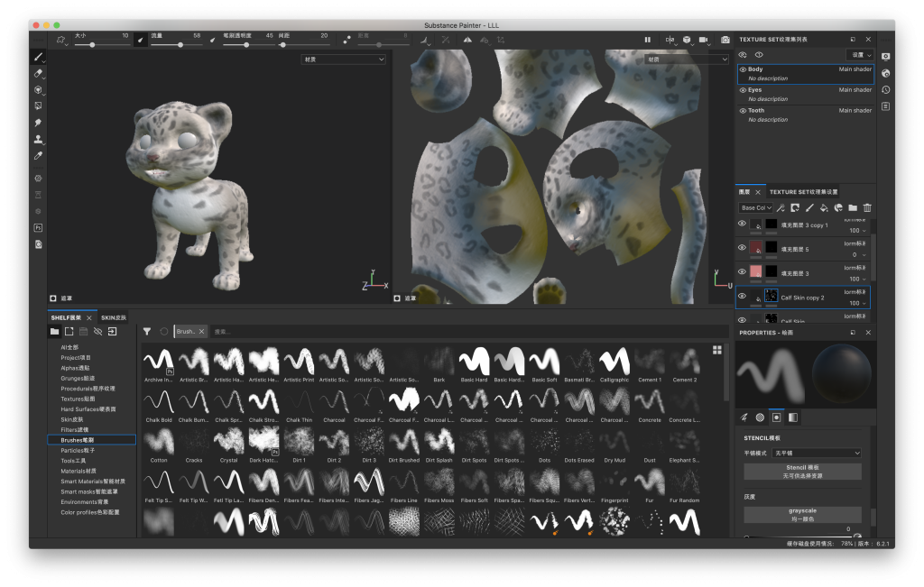924x587 pixels.
Task: Open shelf folder view icon
Action: click(54, 332)
